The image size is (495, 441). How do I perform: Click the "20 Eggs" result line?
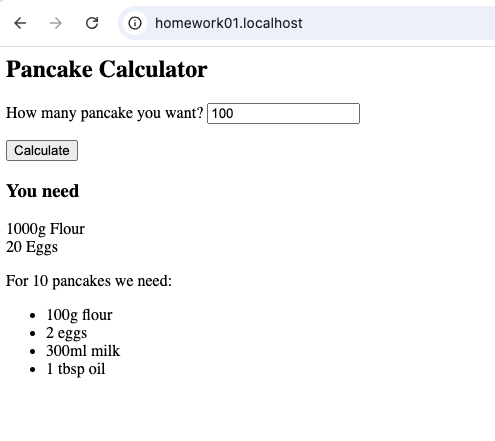[x=32, y=247]
